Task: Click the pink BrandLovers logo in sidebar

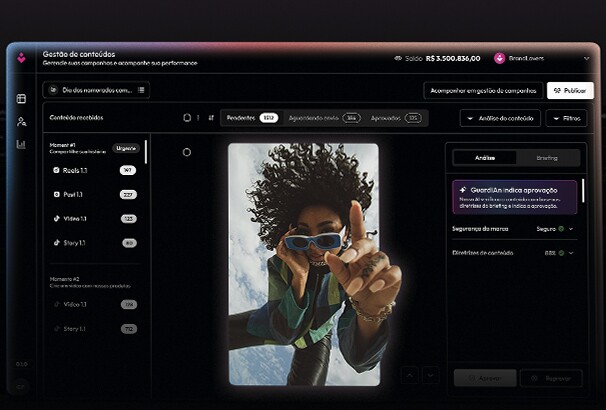Action: coord(21,58)
